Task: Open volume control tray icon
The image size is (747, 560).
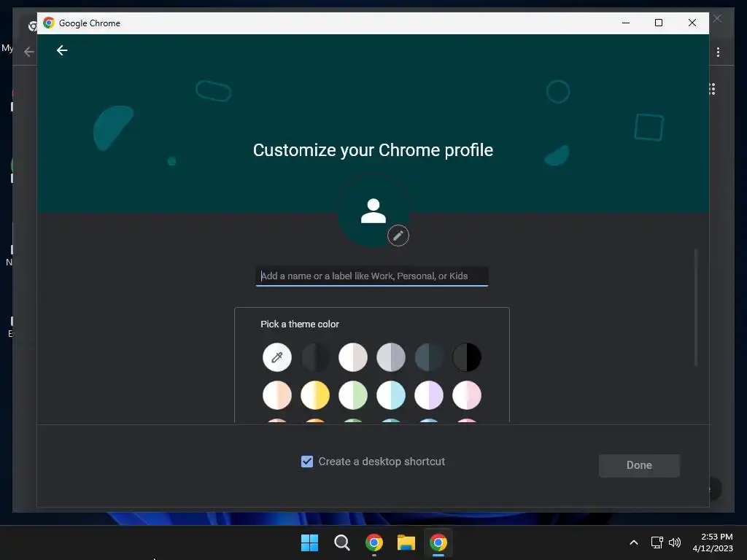Action: 675,542
